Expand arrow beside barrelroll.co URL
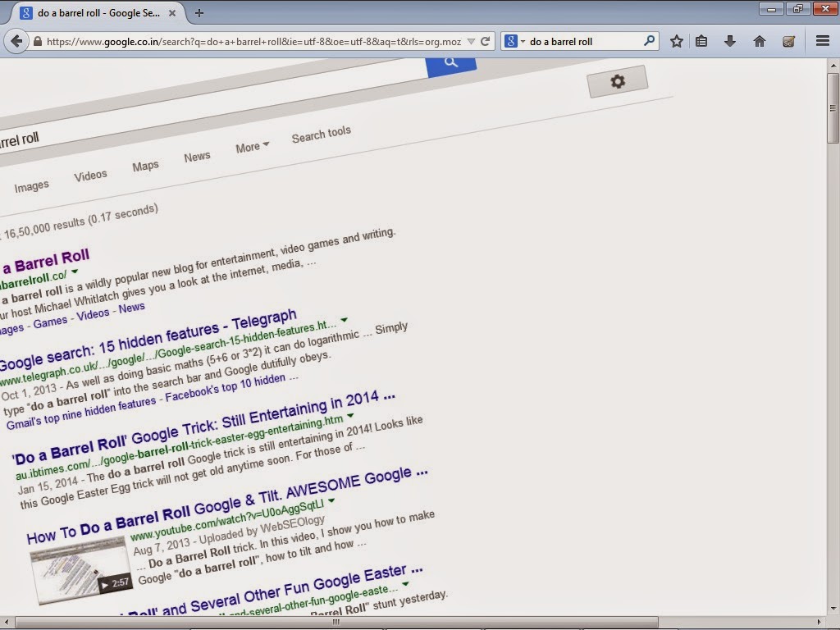840x630 pixels. (75, 271)
